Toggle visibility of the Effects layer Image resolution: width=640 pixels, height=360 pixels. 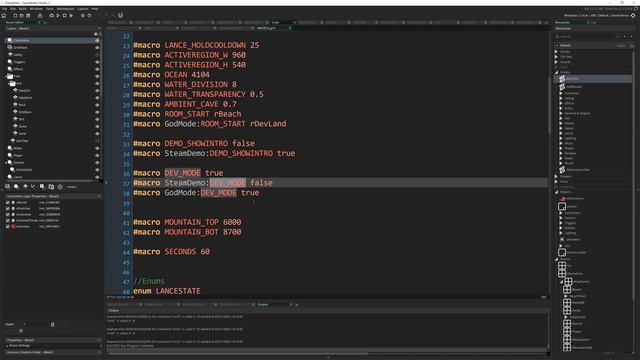[x=97, y=69]
